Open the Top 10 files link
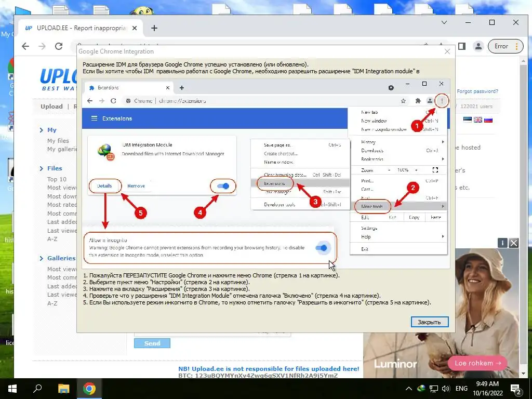This screenshot has width=532, height=399. click(x=57, y=179)
